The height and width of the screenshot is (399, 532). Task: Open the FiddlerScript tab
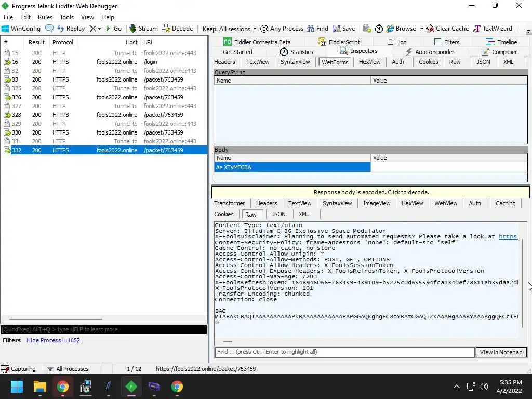[x=339, y=42]
